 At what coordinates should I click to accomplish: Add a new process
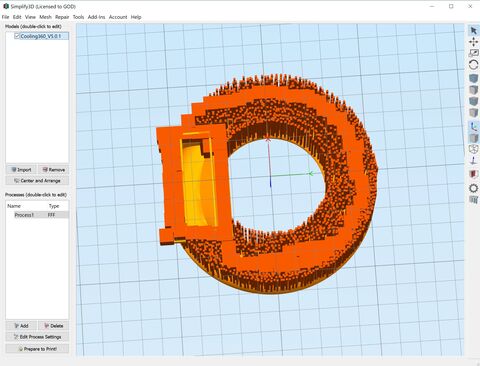[x=21, y=326]
